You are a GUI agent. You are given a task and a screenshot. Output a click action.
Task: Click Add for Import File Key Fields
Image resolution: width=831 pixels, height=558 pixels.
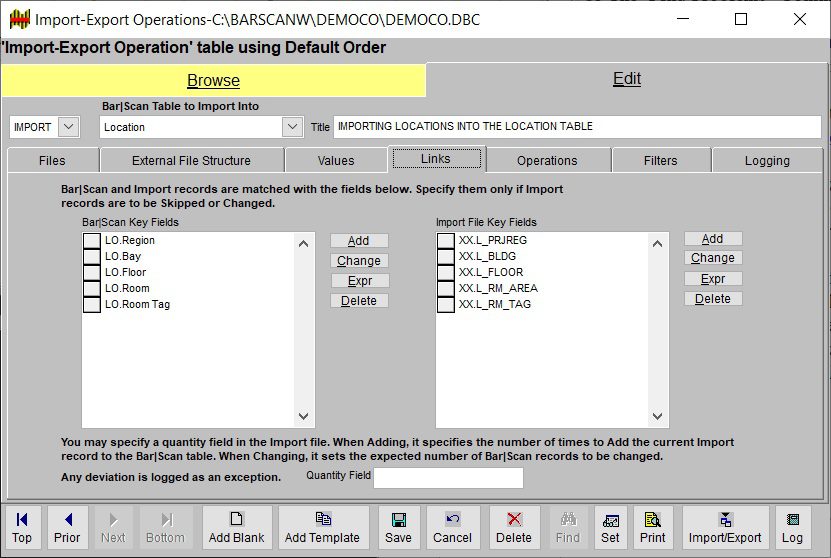coord(713,238)
